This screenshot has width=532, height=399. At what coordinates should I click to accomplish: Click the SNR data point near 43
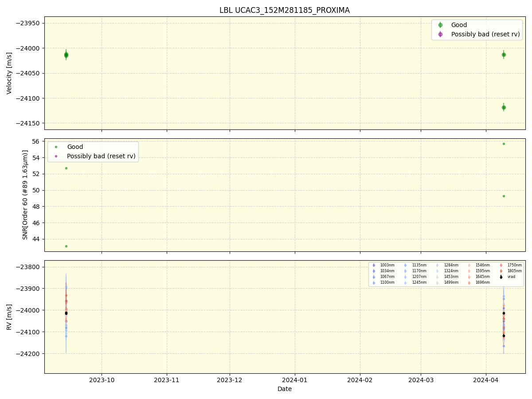[66, 246]
